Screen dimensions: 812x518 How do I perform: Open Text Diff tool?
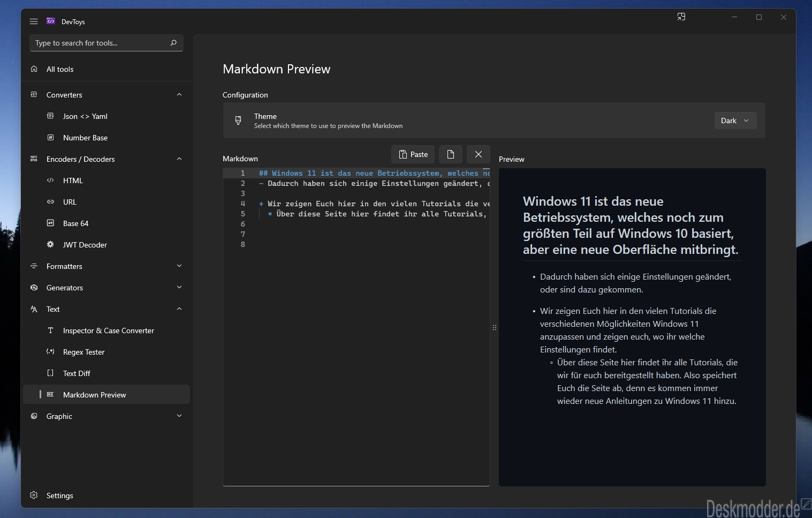click(x=107, y=373)
